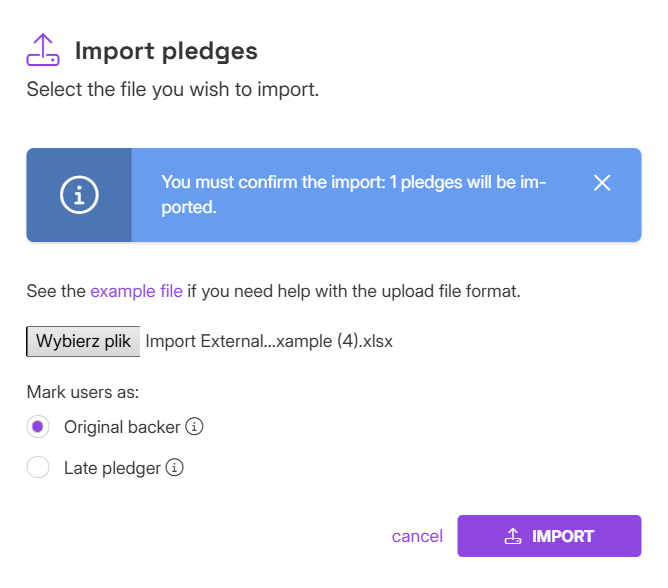668x588 pixels.
Task: Choose the Late pledger radio button
Action: (38, 467)
